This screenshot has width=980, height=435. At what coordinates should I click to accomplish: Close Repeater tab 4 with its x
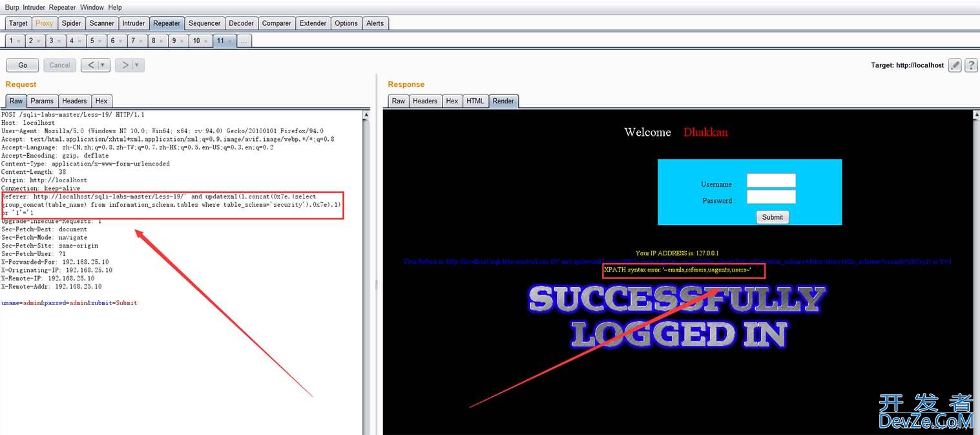coord(80,41)
